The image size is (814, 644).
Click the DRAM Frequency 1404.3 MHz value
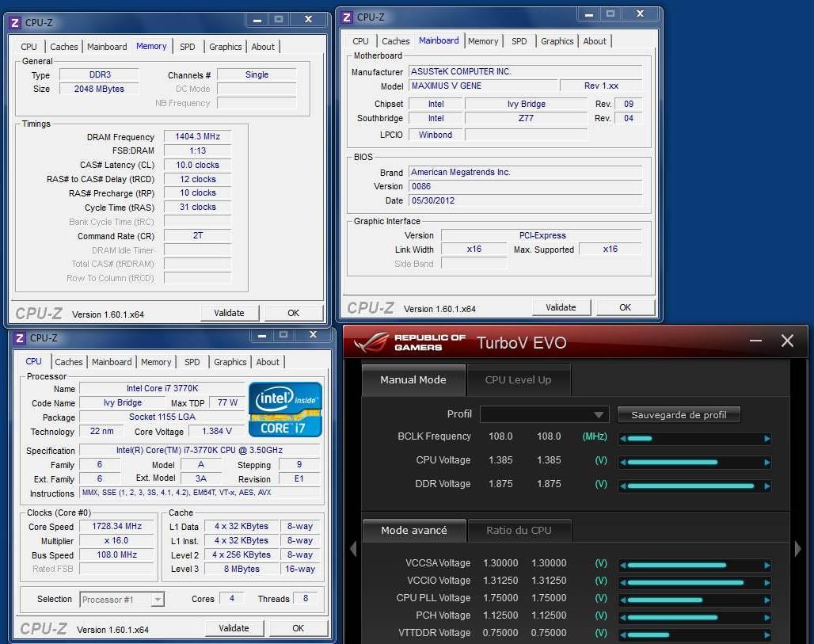(x=197, y=136)
